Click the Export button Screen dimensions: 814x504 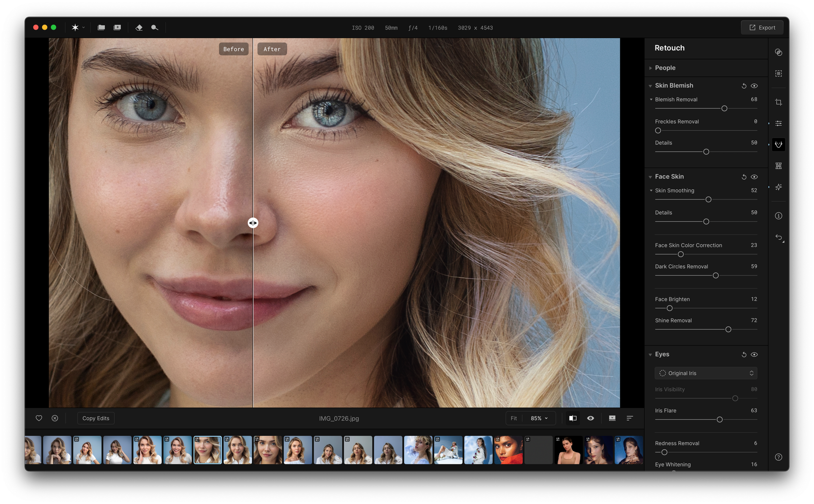tap(762, 27)
